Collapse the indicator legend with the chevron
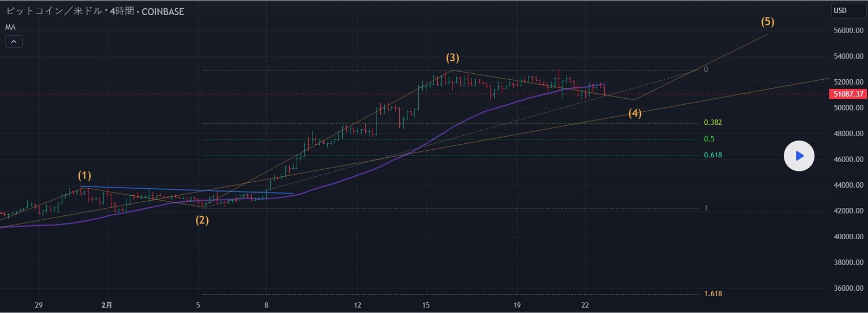868x313 pixels. (14, 42)
